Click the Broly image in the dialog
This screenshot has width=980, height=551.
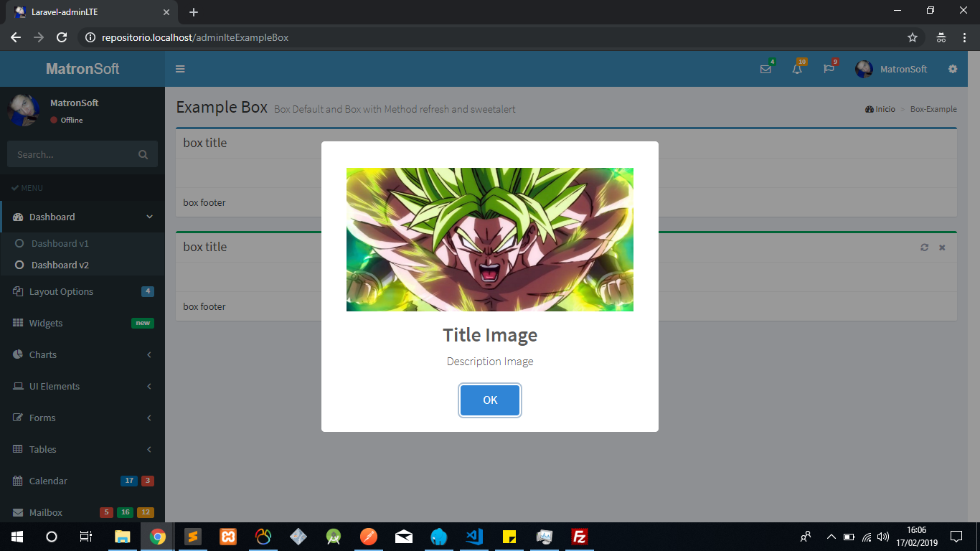(x=490, y=240)
